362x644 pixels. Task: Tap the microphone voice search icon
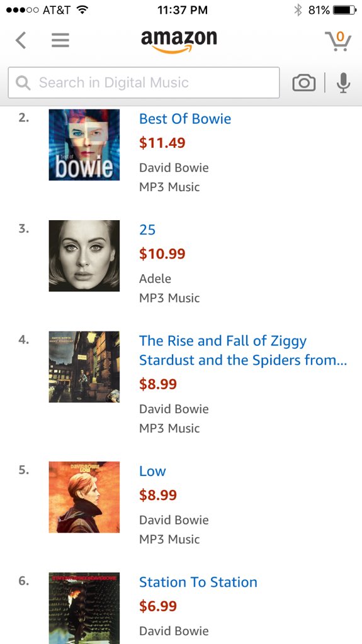(343, 82)
